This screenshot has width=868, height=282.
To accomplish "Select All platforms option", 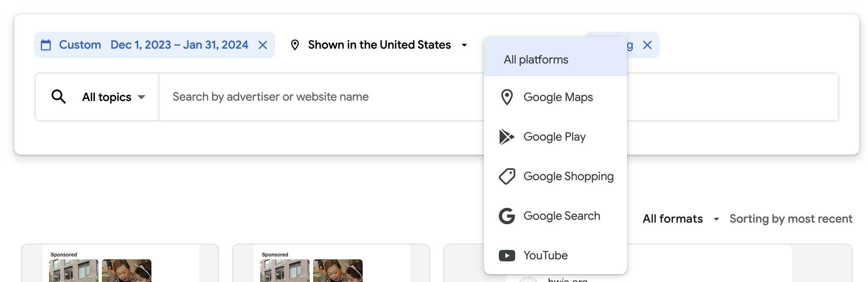I will 555,60.
